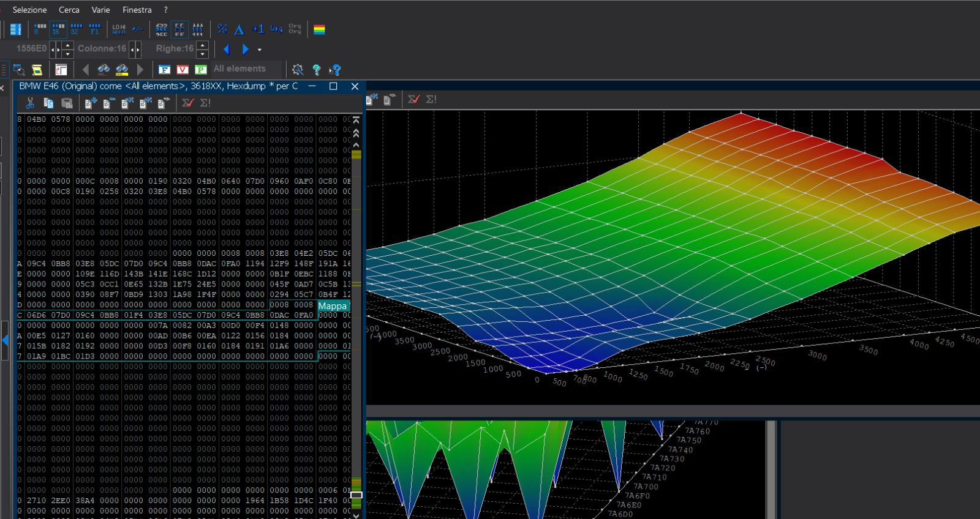Decrease Colonne:16 with left arrow

tap(132, 49)
